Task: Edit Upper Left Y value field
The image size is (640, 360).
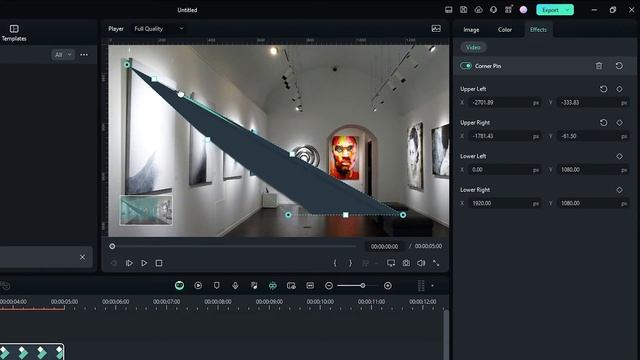Action: pyautogui.click(x=593, y=102)
